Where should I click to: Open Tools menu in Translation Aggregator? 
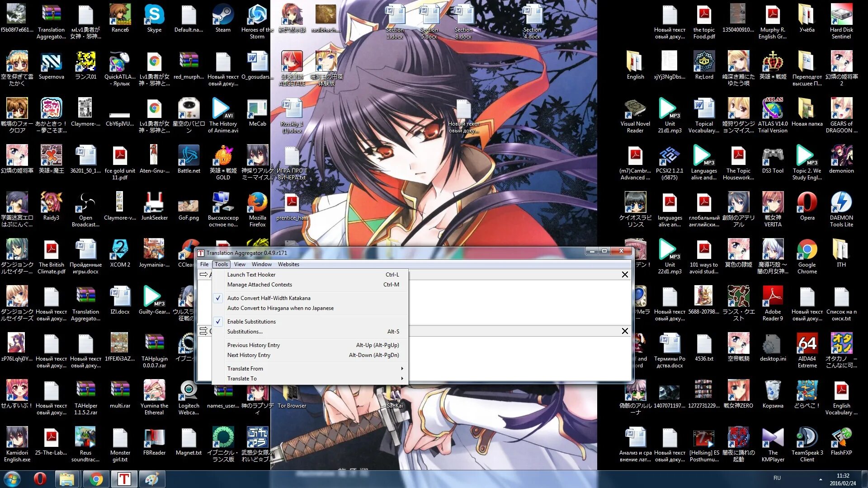click(221, 264)
